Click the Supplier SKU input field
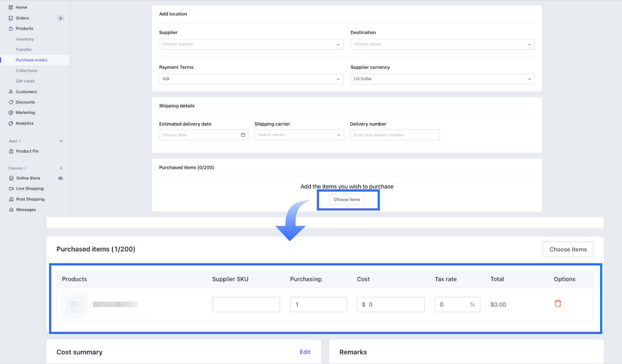622x364 pixels. [x=246, y=305]
